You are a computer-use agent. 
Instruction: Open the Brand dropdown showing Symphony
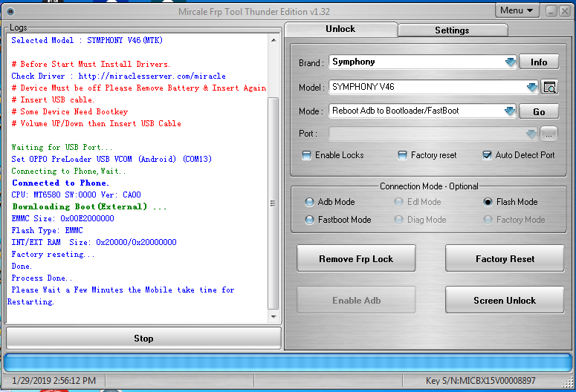511,62
